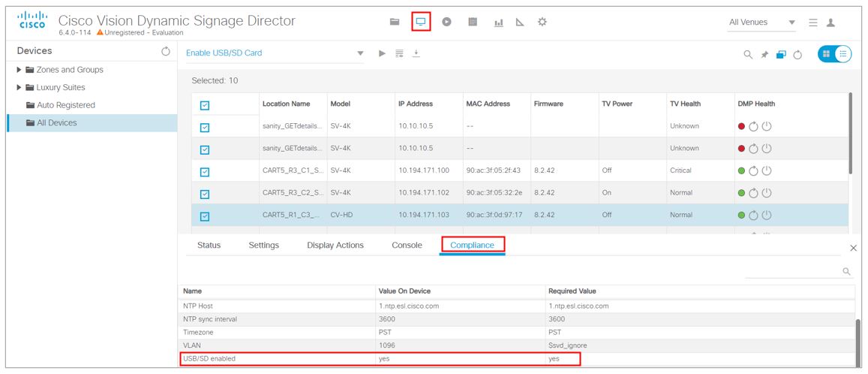Switch to list view in the view toggle
This screenshot has width=868, height=374.
click(x=843, y=54)
